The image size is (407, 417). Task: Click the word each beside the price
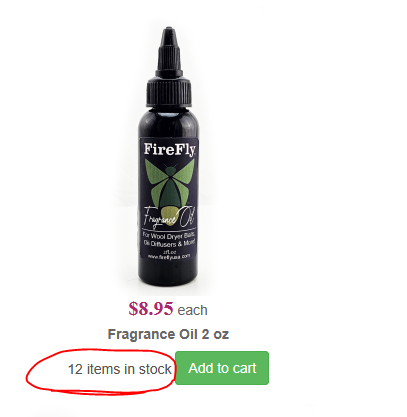tap(193, 310)
